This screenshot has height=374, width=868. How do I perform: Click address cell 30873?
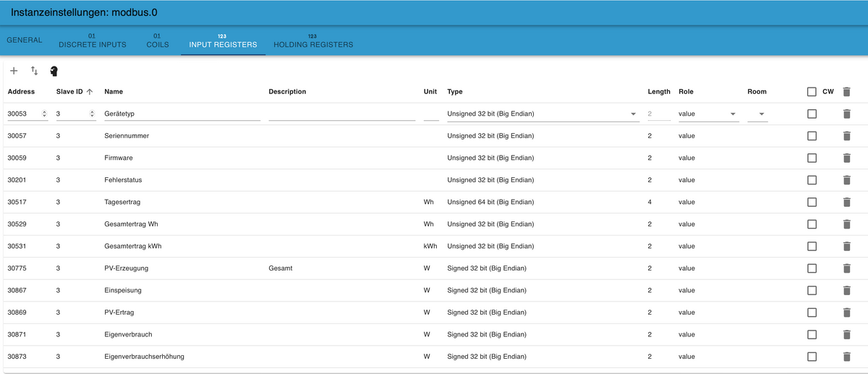click(x=17, y=357)
